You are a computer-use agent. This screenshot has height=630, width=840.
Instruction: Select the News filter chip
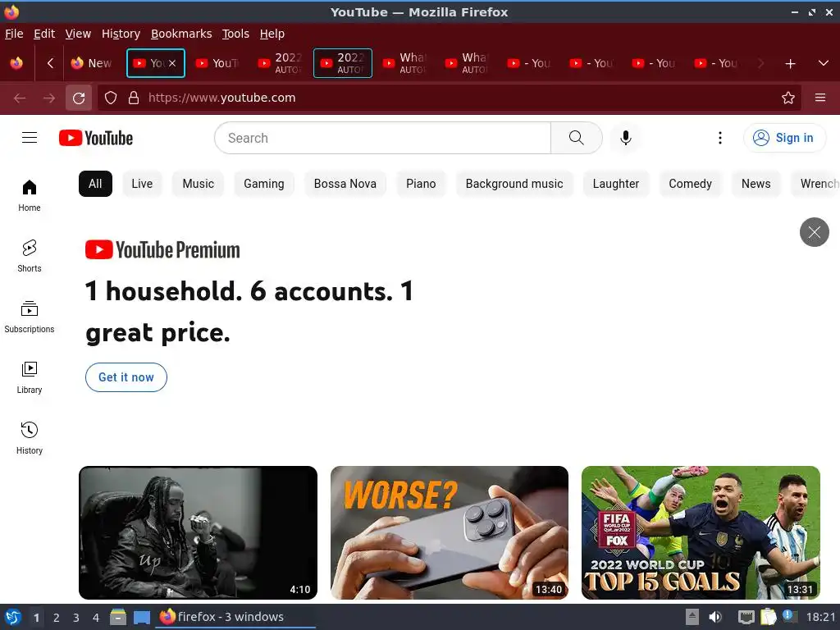point(756,184)
